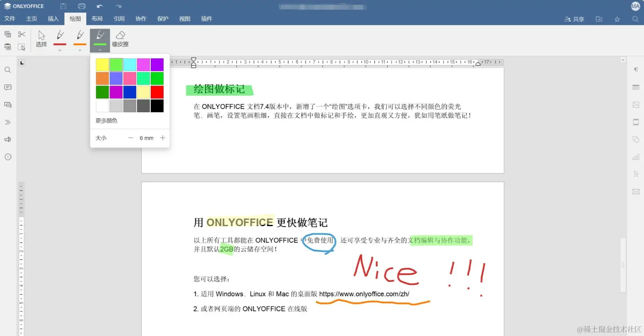Pick the black color swatch
644x336 pixels.
157,106
